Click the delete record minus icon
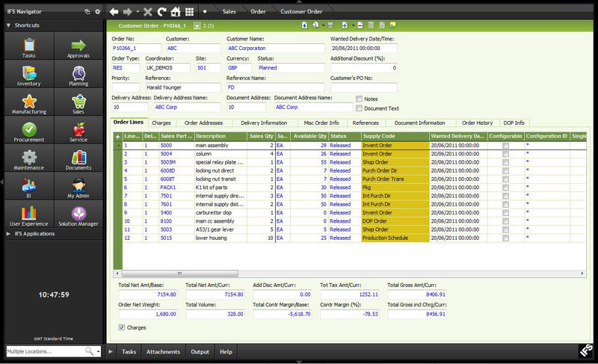The width and height of the screenshot is (598, 364). (x=360, y=25)
